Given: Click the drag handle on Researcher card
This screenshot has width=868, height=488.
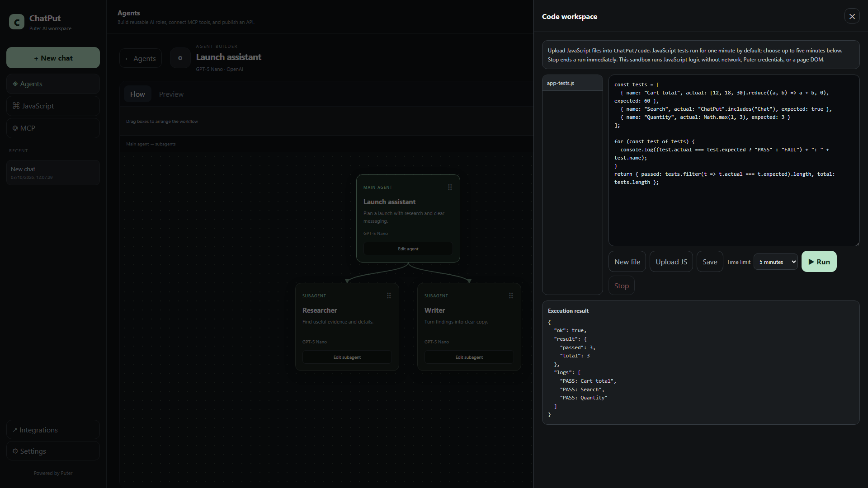Looking at the screenshot, I should pos(389,296).
